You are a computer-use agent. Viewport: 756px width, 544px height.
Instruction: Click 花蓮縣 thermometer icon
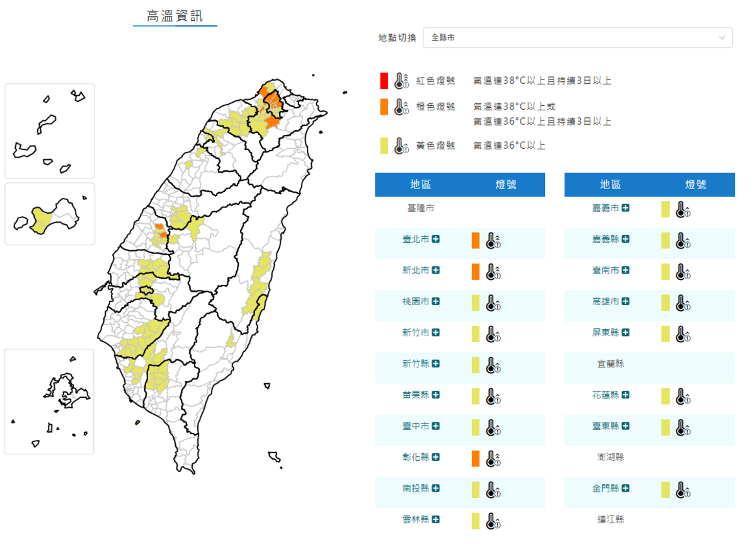pos(683,396)
